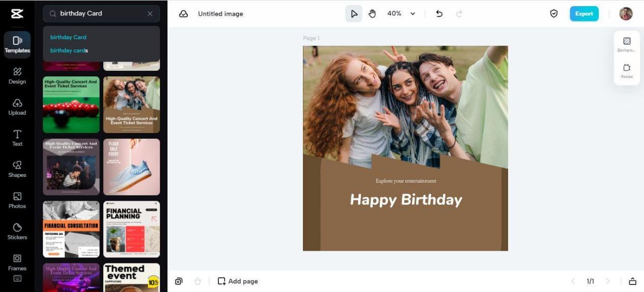Click the 40% zoom value
Viewport: 644px width, 292px height.
click(394, 14)
